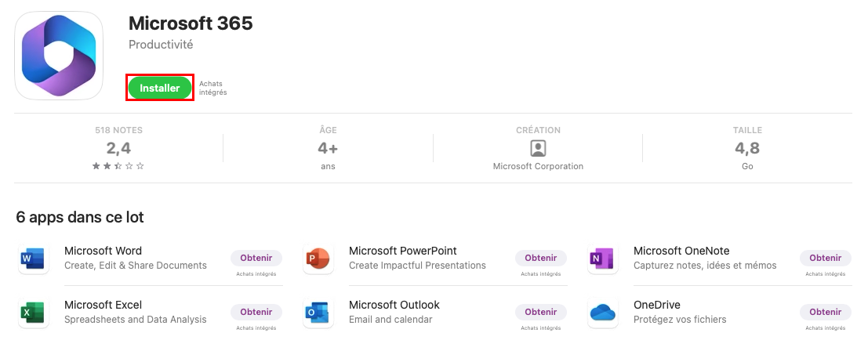
Task: Open the Microsoft OneNote app title
Action: 681,251
